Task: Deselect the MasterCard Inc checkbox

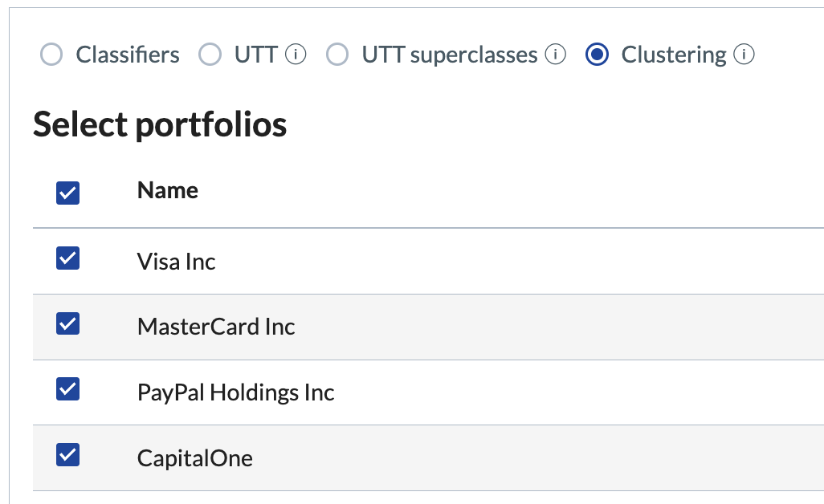Action: click(67, 323)
